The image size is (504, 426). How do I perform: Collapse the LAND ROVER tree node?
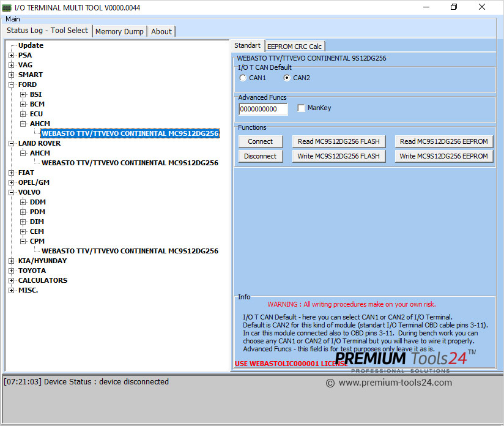point(11,143)
